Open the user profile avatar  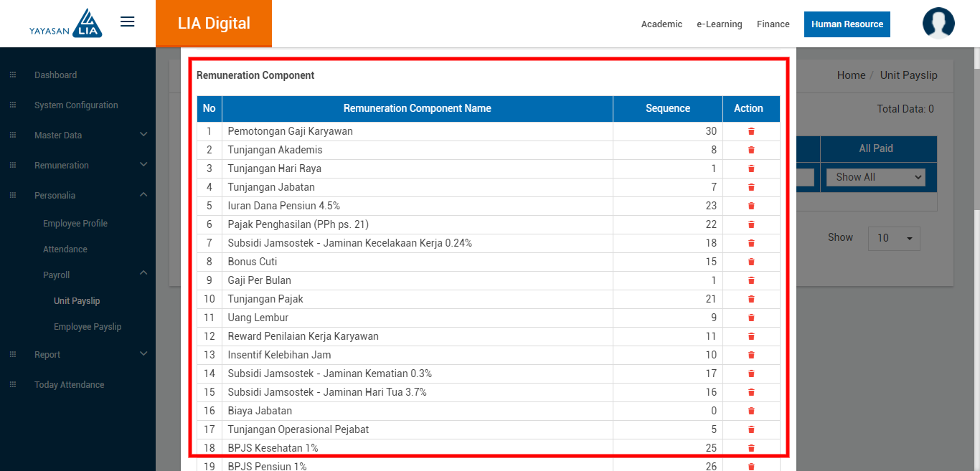point(938,23)
